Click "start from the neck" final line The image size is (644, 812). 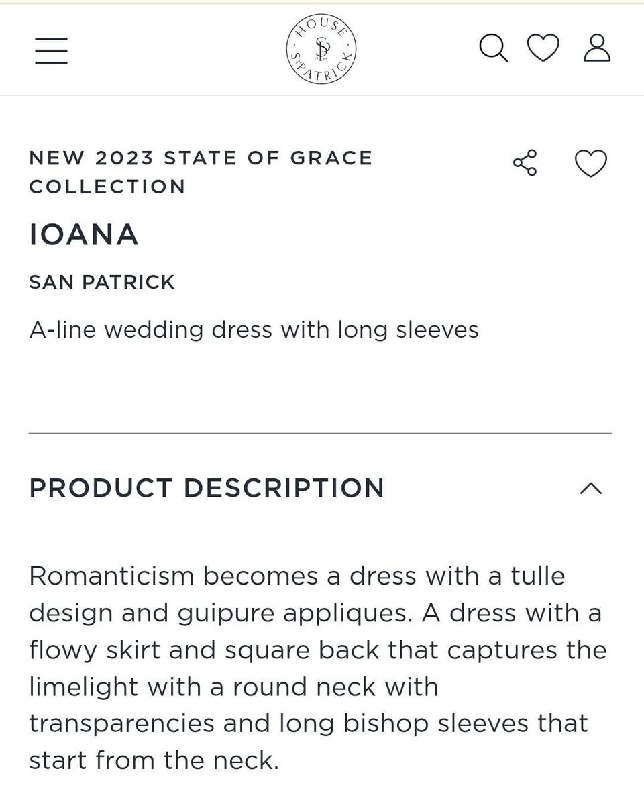[x=153, y=760]
